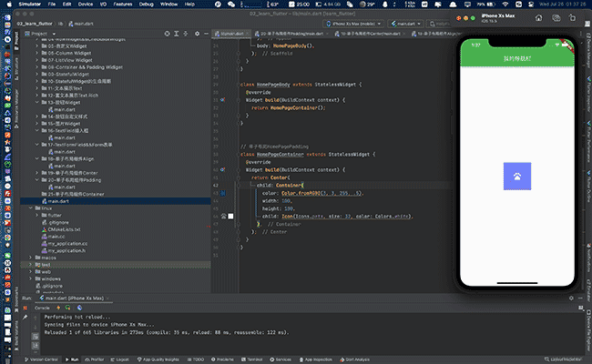Image resolution: width=592 pixels, height=364 pixels.
Task: Open the Profiler tool window
Action: tap(94, 359)
